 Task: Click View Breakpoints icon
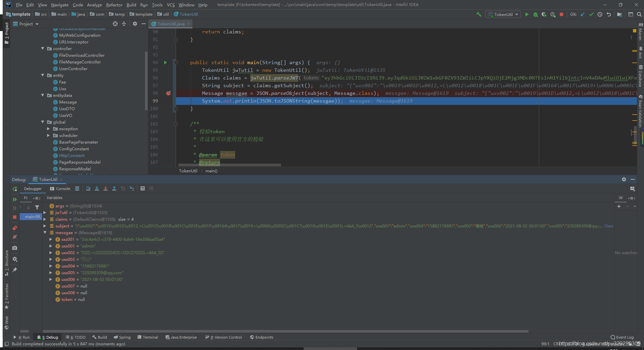tap(15, 228)
